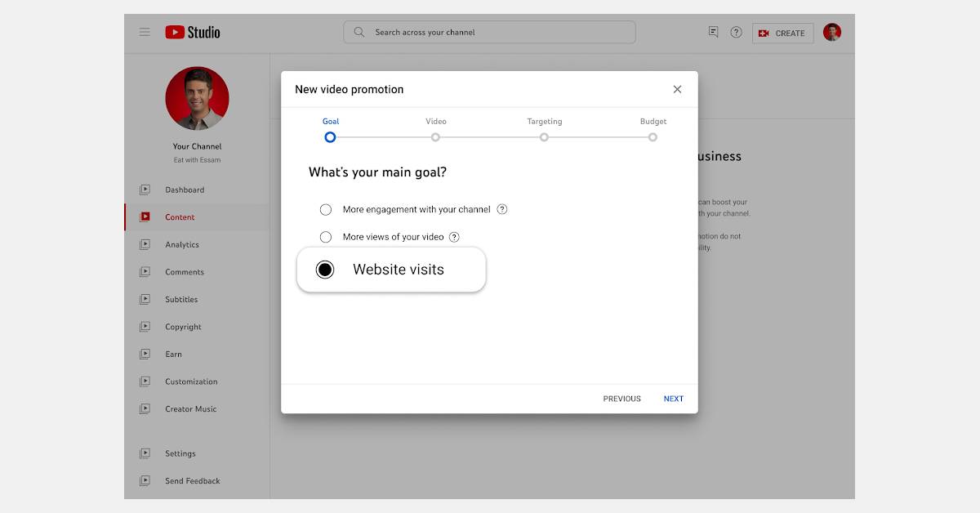
Task: Select More engagement with your channel
Action: tap(326, 209)
